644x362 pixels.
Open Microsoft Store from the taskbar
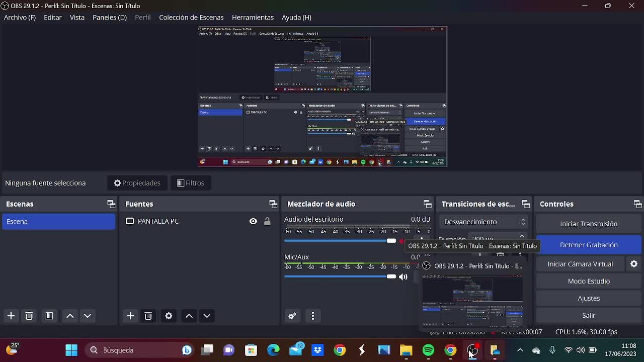pyautogui.click(x=251, y=350)
